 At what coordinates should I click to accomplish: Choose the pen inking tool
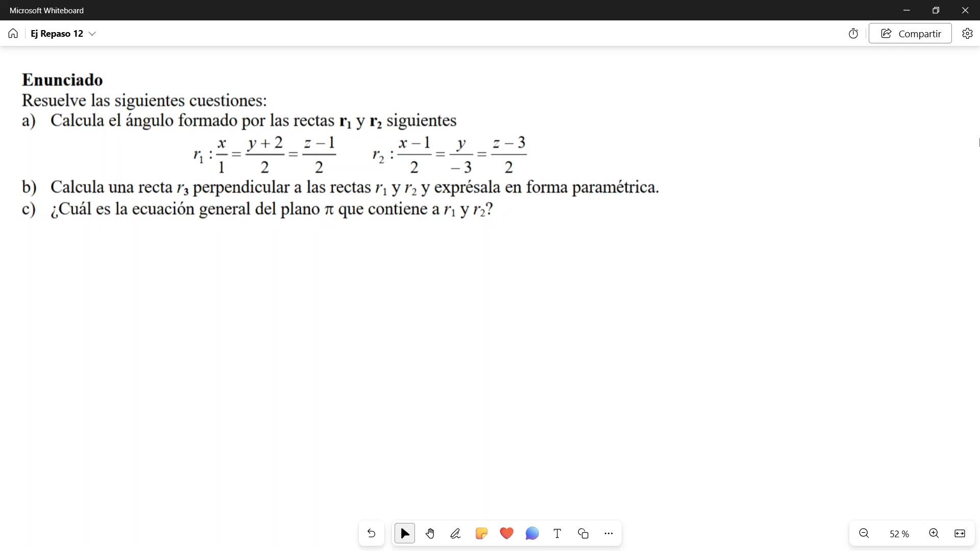(x=456, y=534)
